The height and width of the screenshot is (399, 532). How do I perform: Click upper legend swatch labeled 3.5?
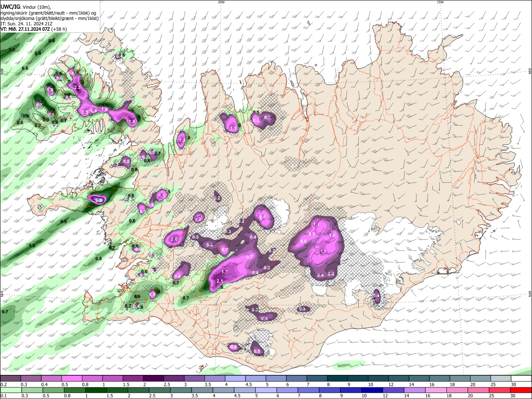214,379
